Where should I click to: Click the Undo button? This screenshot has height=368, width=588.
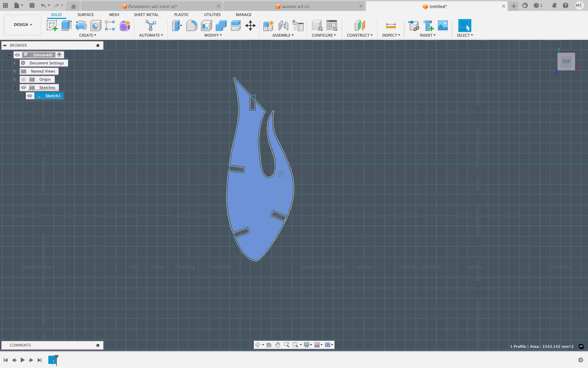pyautogui.click(x=43, y=5)
